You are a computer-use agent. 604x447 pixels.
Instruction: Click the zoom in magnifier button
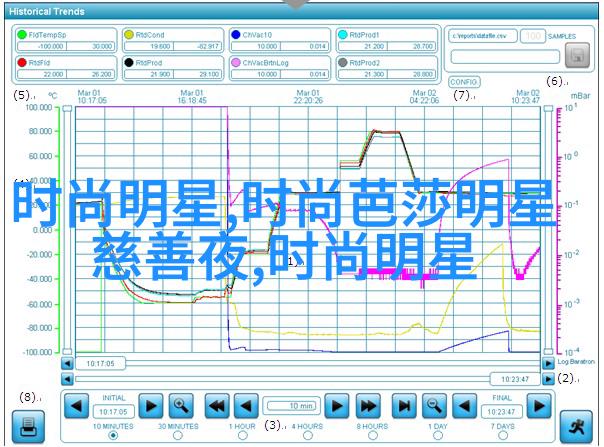(x=181, y=406)
